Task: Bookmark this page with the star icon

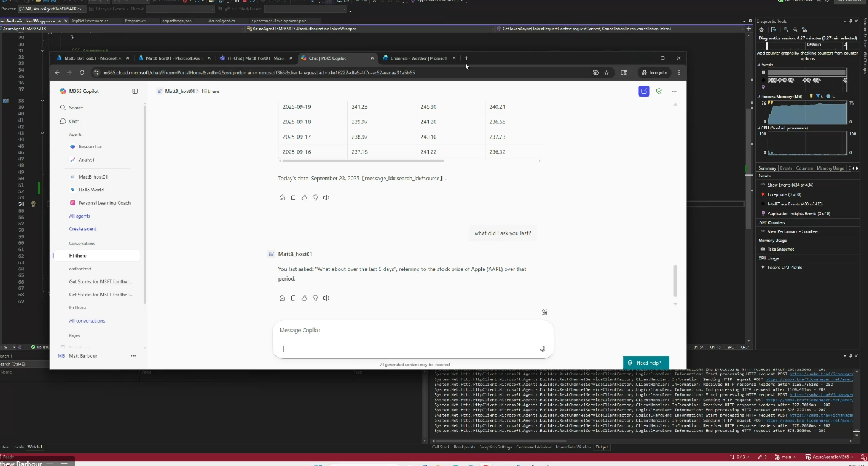Action: 607,72
